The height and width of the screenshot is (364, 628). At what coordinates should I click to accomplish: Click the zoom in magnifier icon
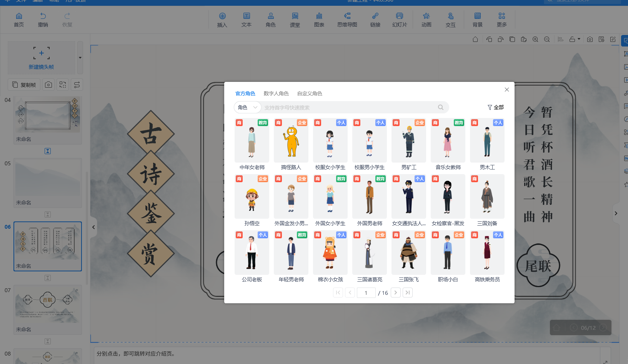[535, 39]
